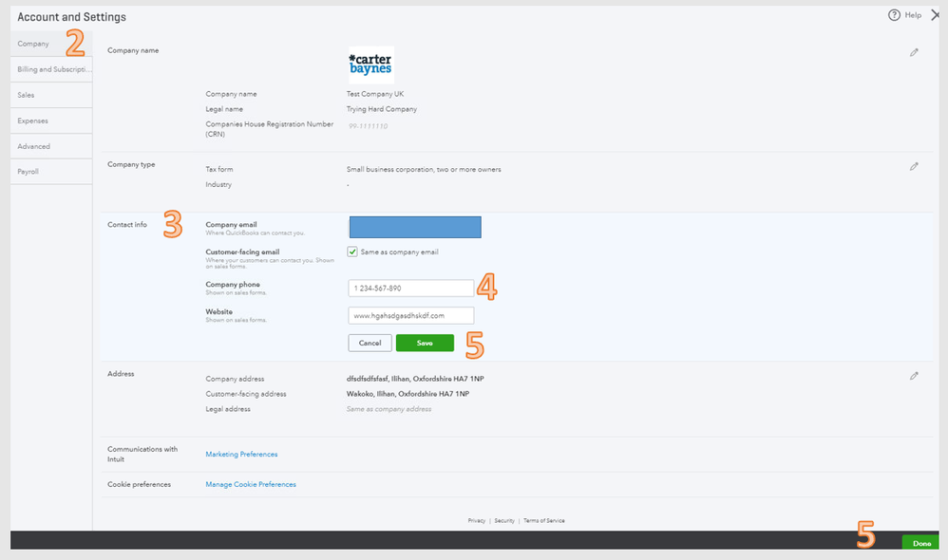Click the Contact info section label
Viewport: 948px width, 560px height.
click(127, 225)
